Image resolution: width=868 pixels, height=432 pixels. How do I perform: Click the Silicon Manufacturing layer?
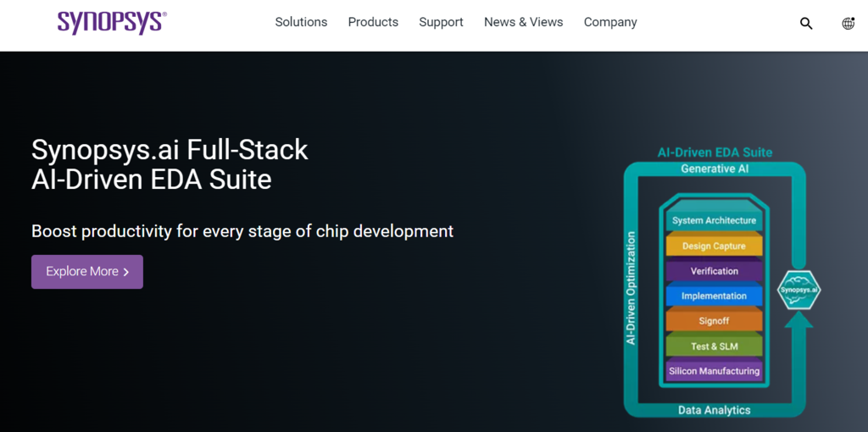(x=714, y=371)
